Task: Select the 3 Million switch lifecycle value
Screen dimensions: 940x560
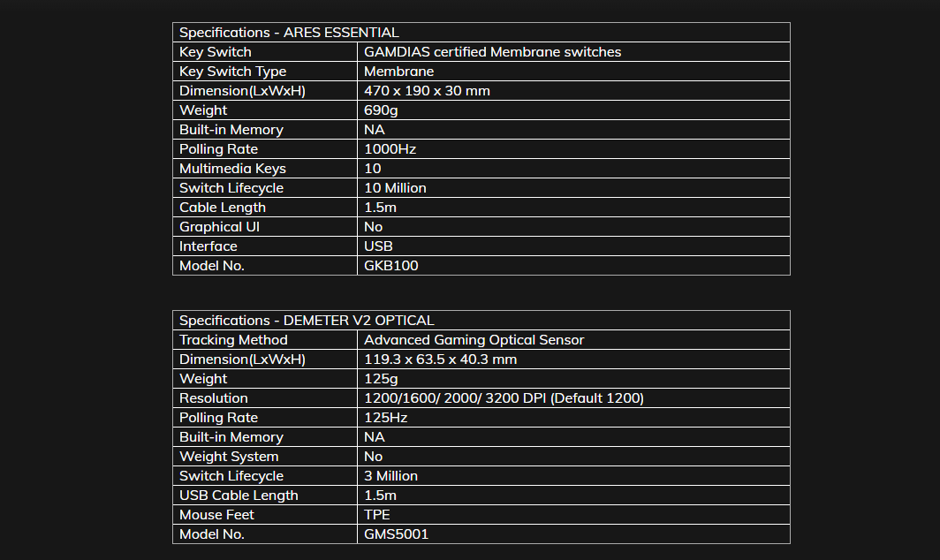Action: 390,476
